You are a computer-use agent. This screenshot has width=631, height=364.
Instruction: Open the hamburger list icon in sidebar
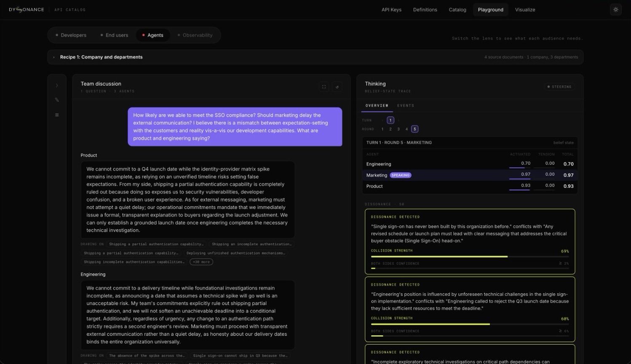pyautogui.click(x=57, y=115)
